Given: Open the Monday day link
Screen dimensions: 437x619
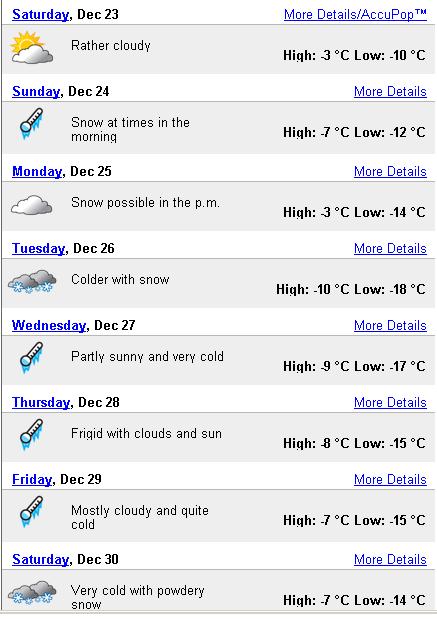Looking at the screenshot, I should point(37,172).
